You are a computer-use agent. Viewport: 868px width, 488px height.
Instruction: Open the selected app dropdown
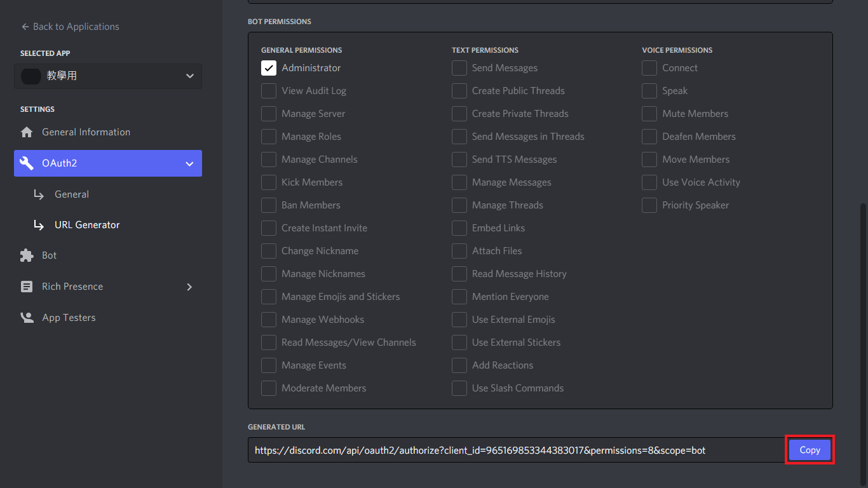point(189,76)
